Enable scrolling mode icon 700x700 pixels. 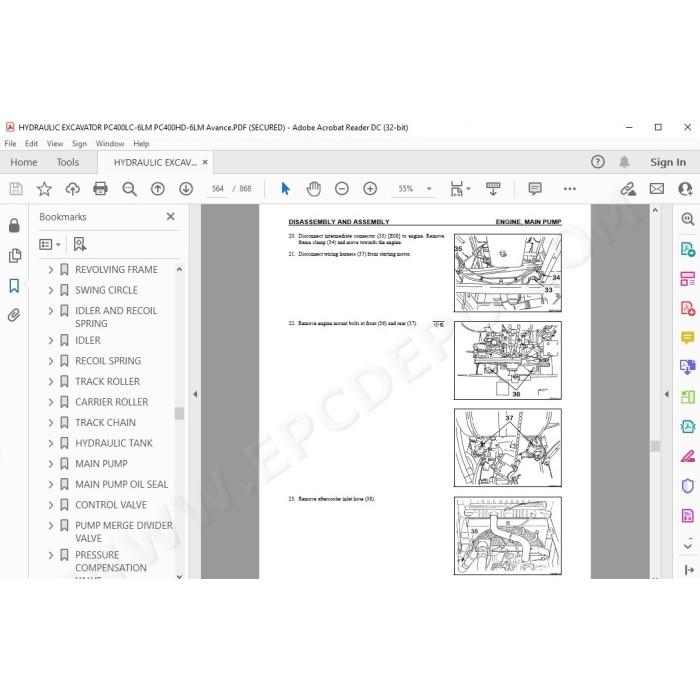(493, 189)
